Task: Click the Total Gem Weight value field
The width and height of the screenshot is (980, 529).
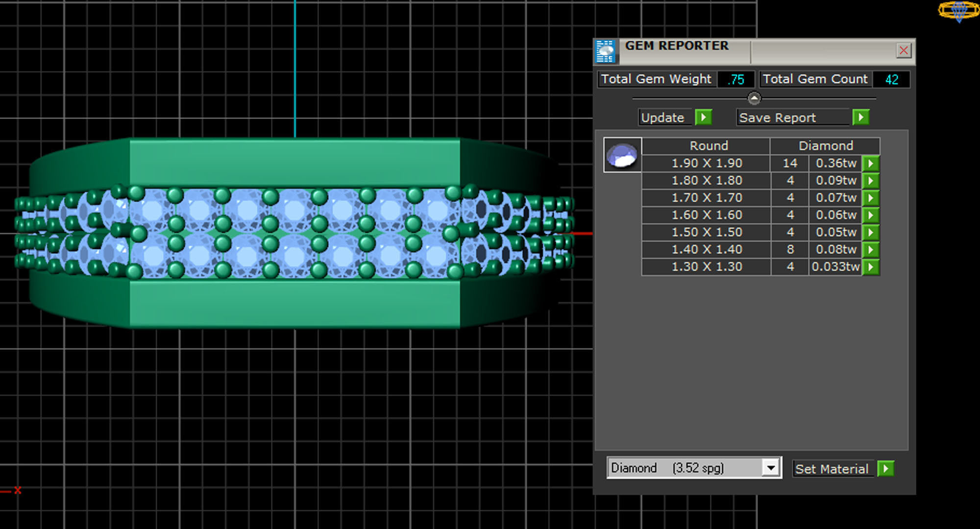Action: 735,79
